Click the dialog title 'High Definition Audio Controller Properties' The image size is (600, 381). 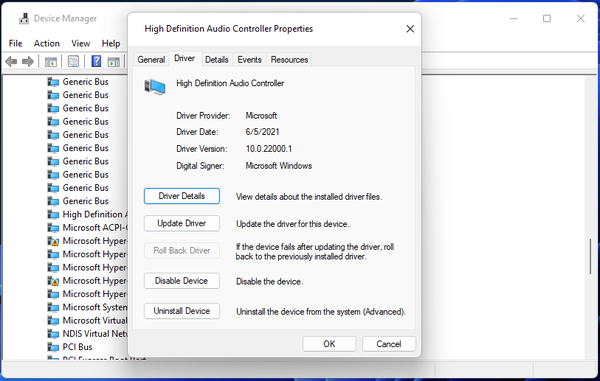tap(228, 29)
